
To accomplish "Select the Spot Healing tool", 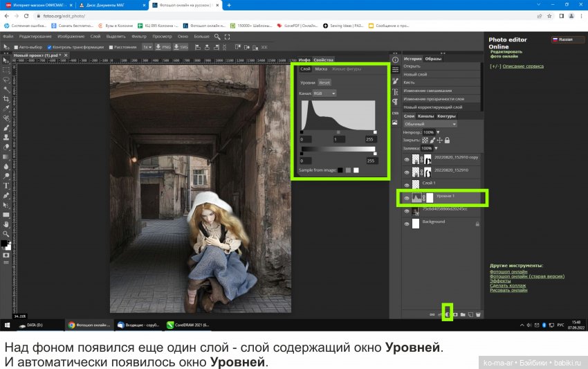I will coord(6,118).
